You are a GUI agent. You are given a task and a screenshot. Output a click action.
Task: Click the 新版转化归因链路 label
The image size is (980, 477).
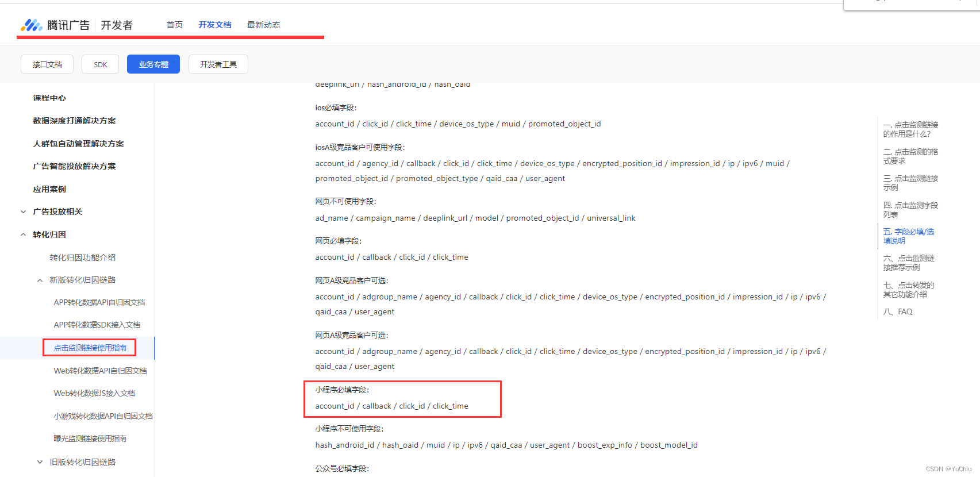pyautogui.click(x=82, y=280)
